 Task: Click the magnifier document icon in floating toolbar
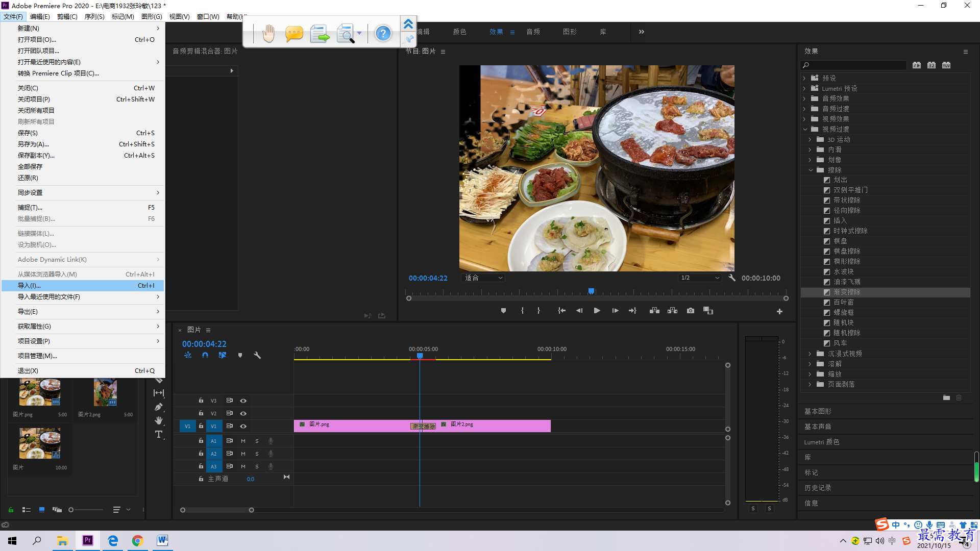pyautogui.click(x=346, y=34)
